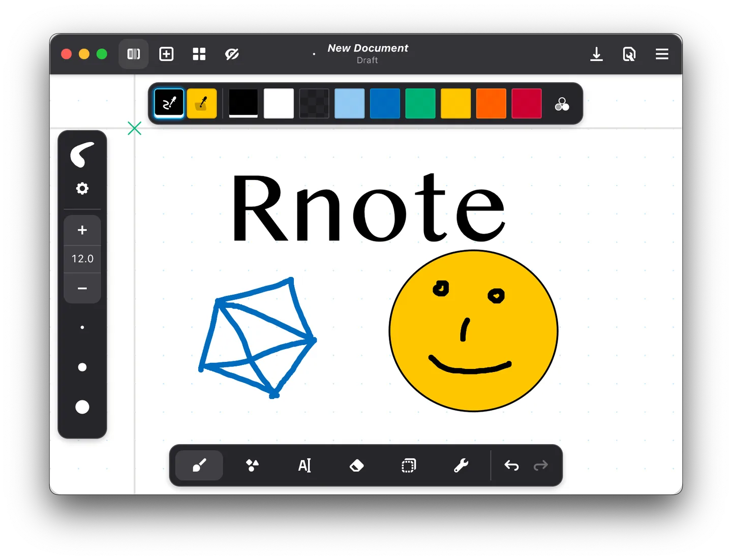The image size is (732, 560).
Task: Select the Typewriter text tool
Action: 304,465
